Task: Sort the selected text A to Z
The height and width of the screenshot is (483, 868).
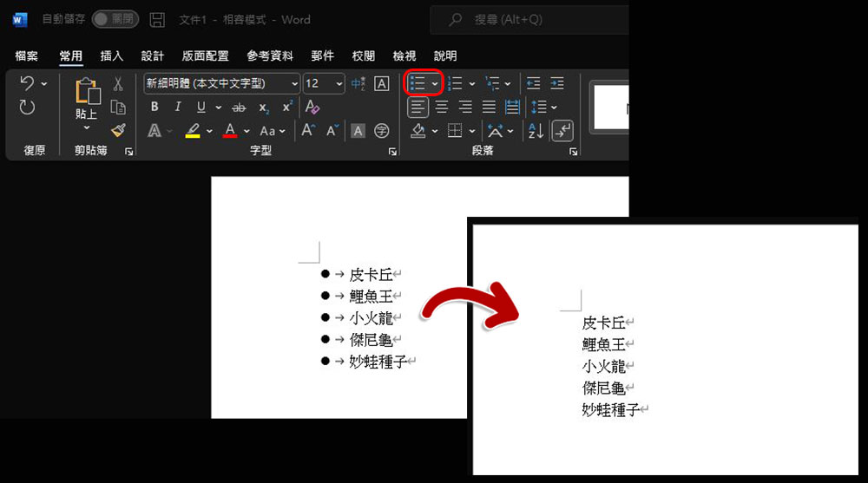Action: pyautogui.click(x=536, y=131)
